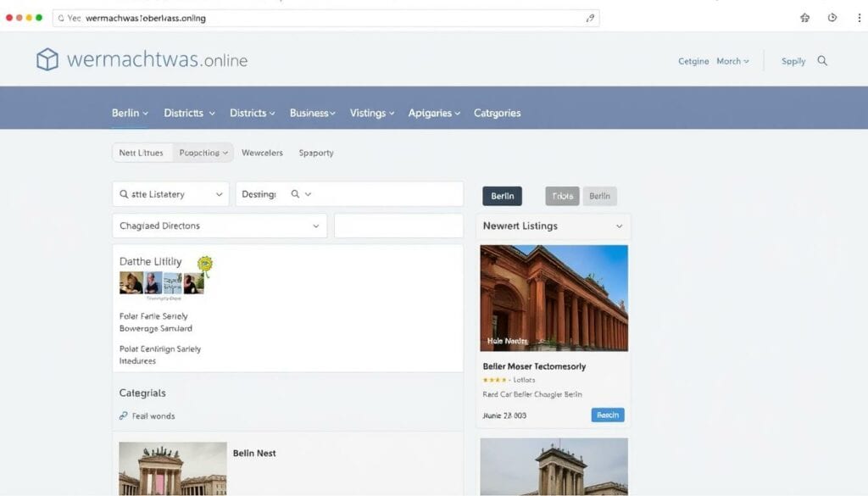Viewport: 868px width, 496px height.
Task: Switch to the Trbks filter pill
Action: [562, 196]
